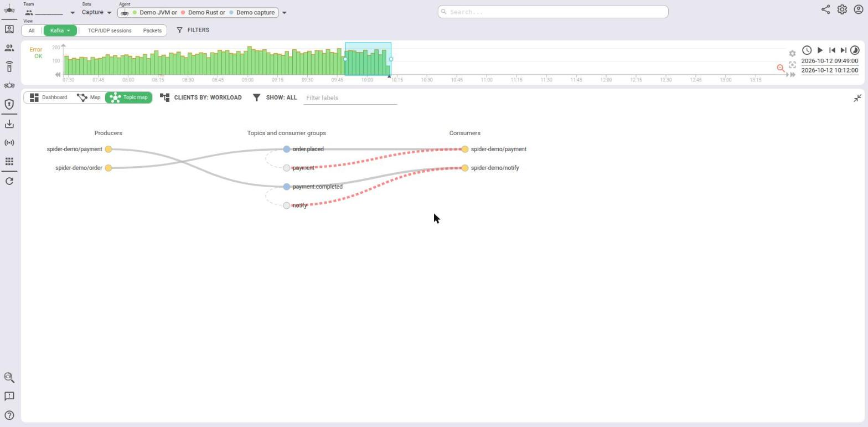Click the focus-selection frame icon by timeline
868x427 pixels.
pos(792,65)
